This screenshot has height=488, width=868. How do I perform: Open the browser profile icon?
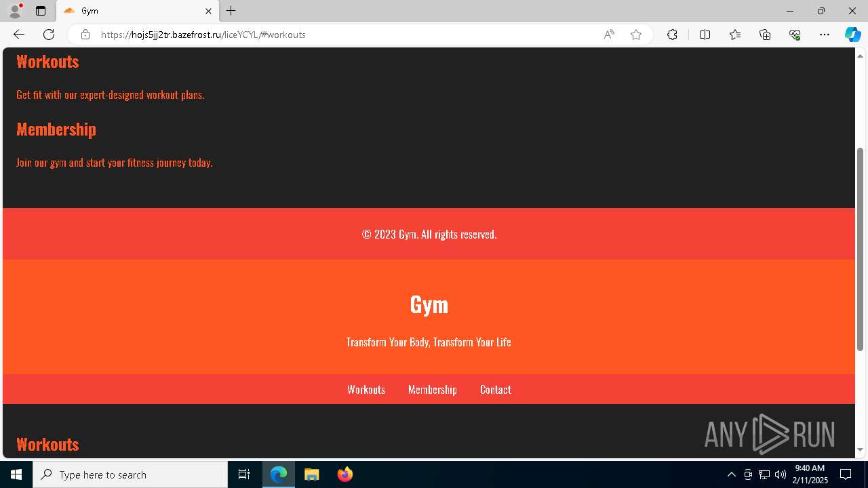pyautogui.click(x=15, y=11)
